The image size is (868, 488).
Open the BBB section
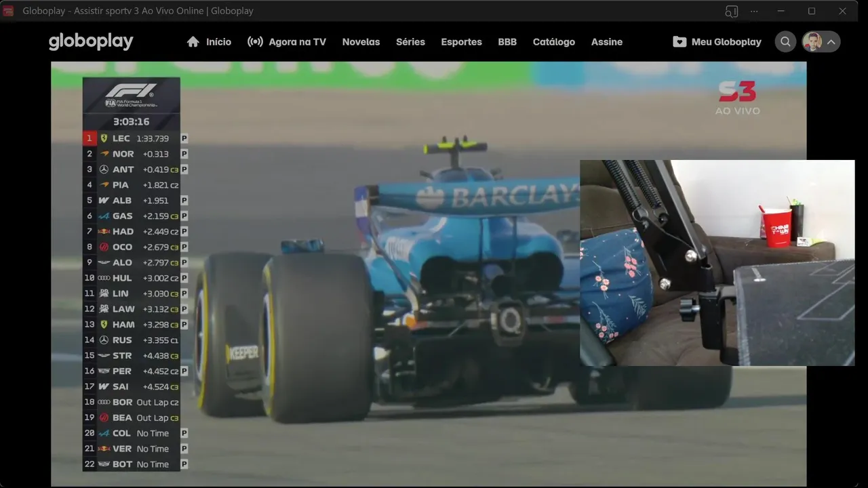(x=507, y=41)
